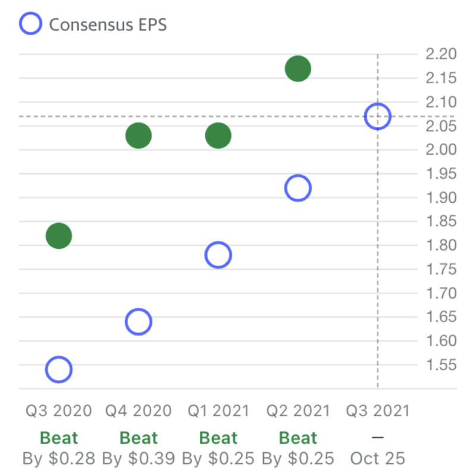
Task: Click the Oct 25 earnings date
Action: click(378, 458)
